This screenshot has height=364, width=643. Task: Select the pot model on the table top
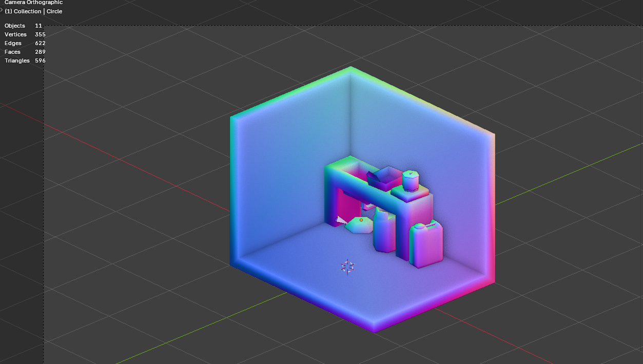tap(411, 180)
